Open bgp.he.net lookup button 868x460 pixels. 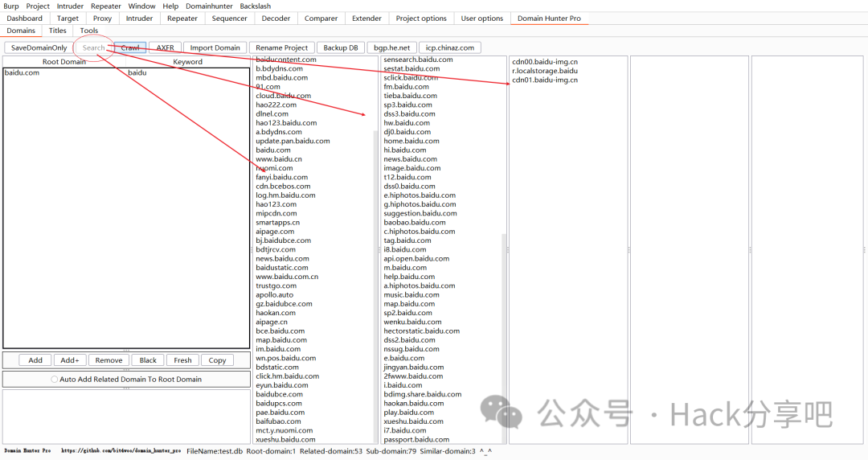click(392, 47)
